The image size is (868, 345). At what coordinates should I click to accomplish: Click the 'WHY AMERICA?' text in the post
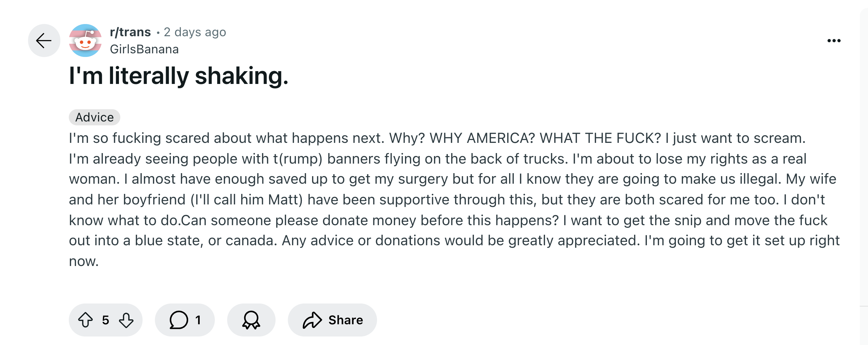(x=482, y=138)
